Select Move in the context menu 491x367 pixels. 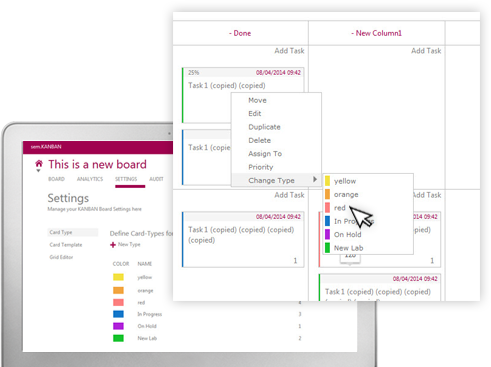pos(257,100)
